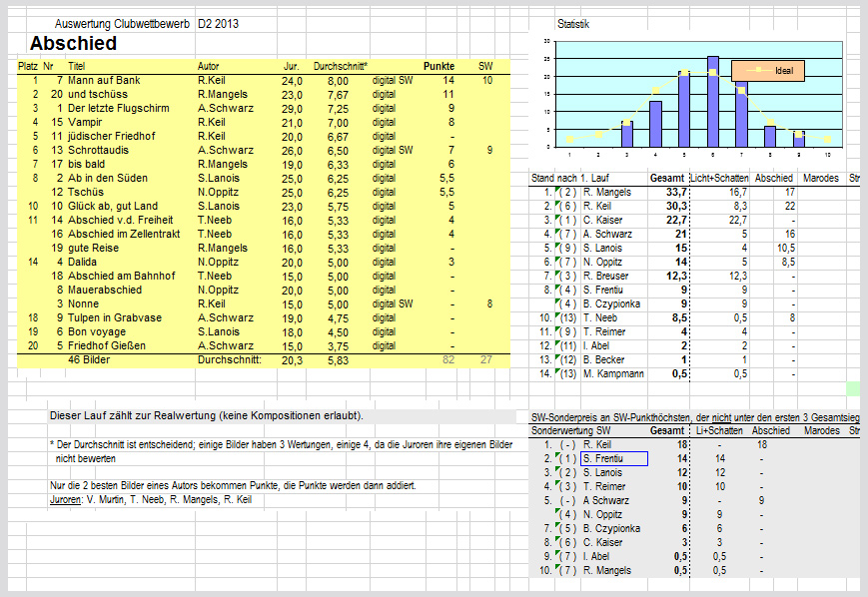This screenshot has height=597, width=868.
Task: Click the tallest bar in the Statistik chart
Action: point(713,101)
